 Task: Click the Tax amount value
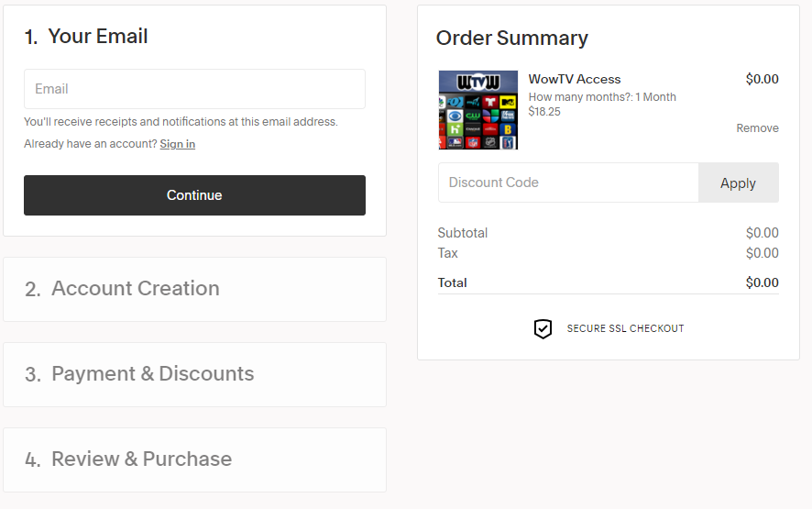coord(762,253)
